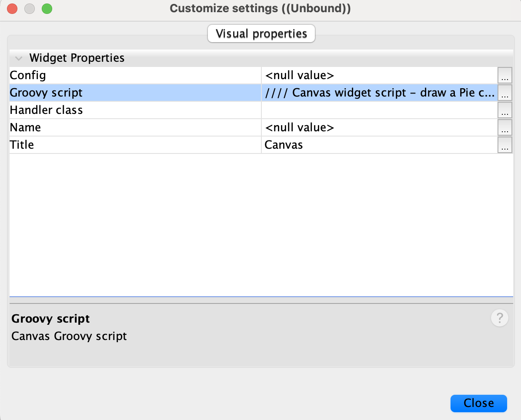Click the empty Handler class value field

[x=378, y=110]
